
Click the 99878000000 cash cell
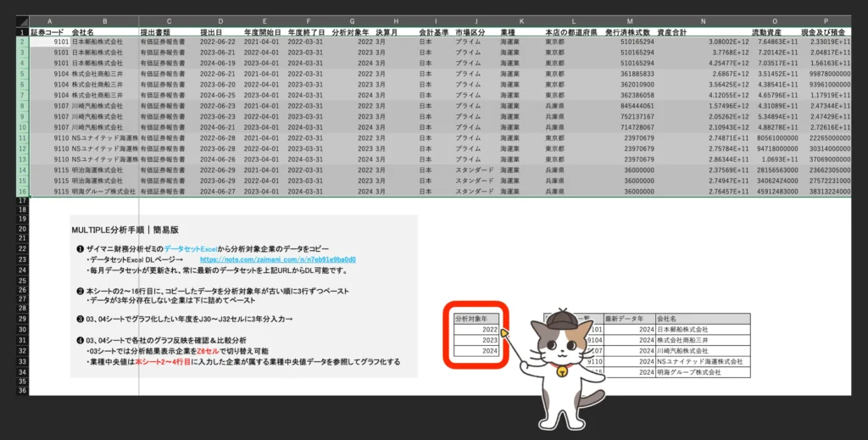(x=826, y=74)
